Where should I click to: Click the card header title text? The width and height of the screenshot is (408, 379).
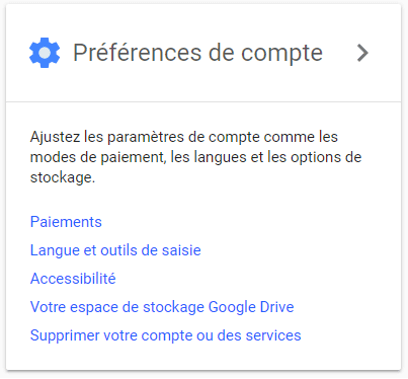[198, 53]
